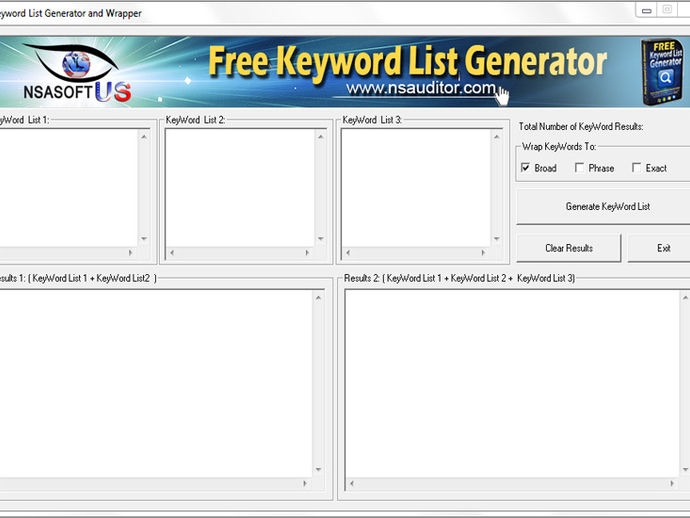This screenshot has height=518, width=690.
Task: Click up arrow of KeyWord List 1 scrollbar
Action: (144, 137)
